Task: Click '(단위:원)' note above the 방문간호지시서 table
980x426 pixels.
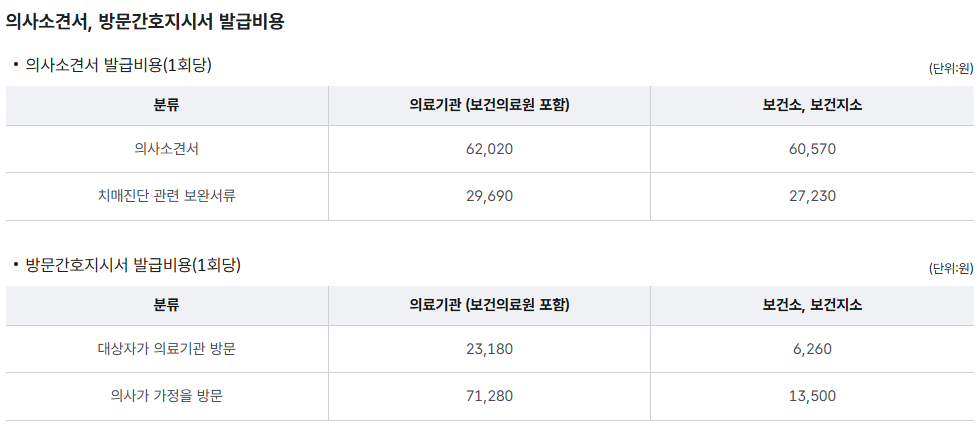Action: 950,268
